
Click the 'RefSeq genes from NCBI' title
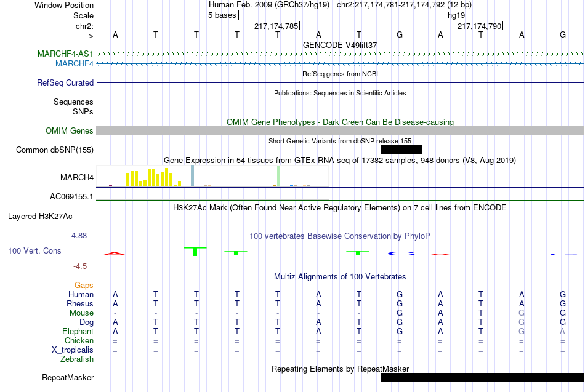(340, 74)
